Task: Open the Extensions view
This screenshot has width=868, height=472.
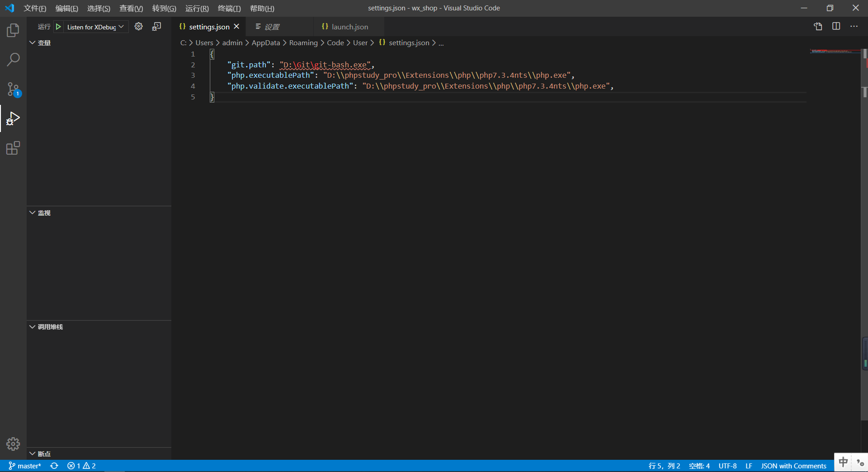Action: [x=13, y=148]
